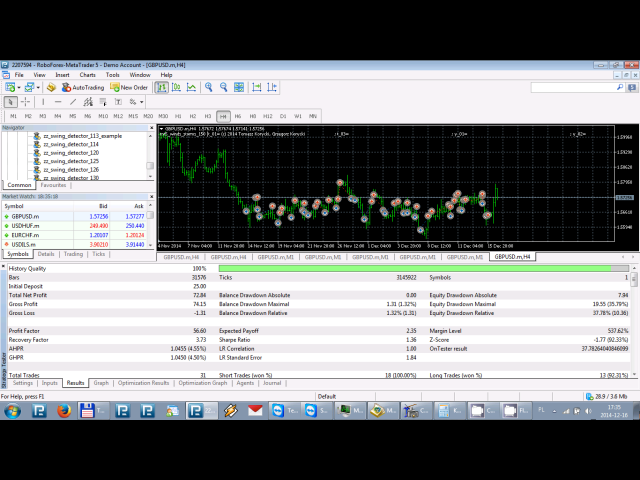Image resolution: width=640 pixels, height=480 pixels.
Task: Open the View menu
Action: tap(40, 75)
